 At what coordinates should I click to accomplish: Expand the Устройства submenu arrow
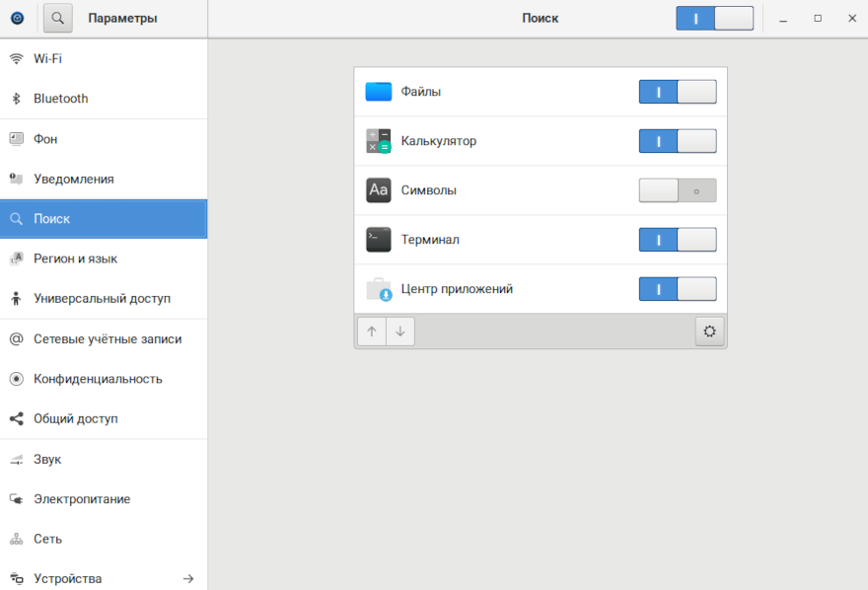pos(188,578)
